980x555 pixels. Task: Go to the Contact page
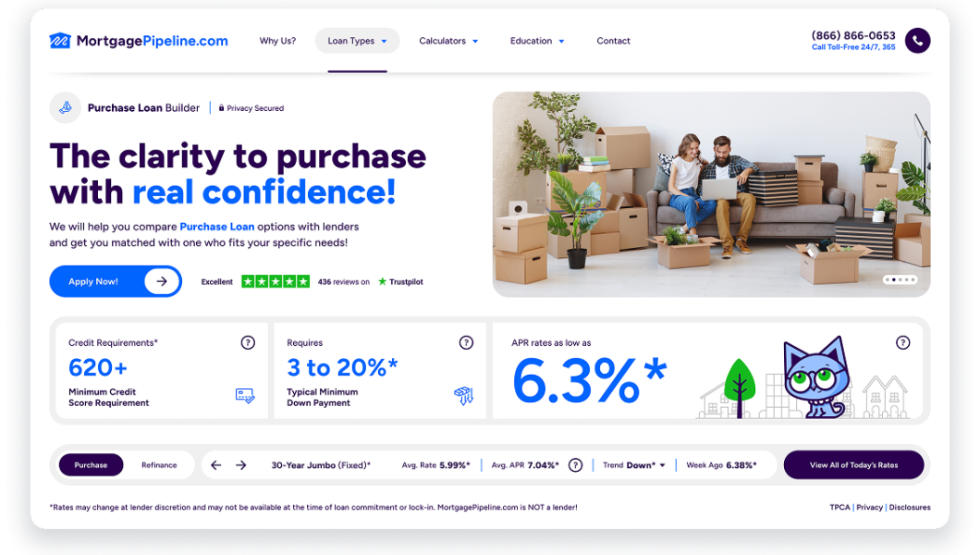coord(613,41)
